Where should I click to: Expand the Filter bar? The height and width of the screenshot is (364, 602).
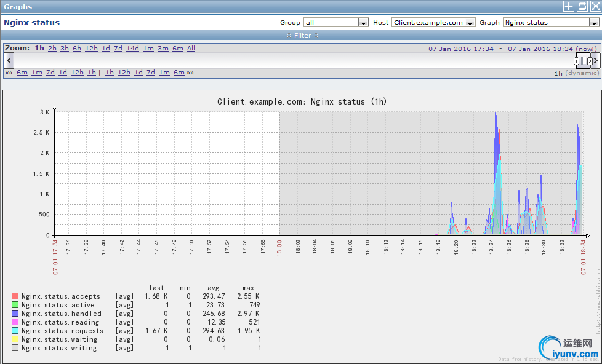click(302, 35)
